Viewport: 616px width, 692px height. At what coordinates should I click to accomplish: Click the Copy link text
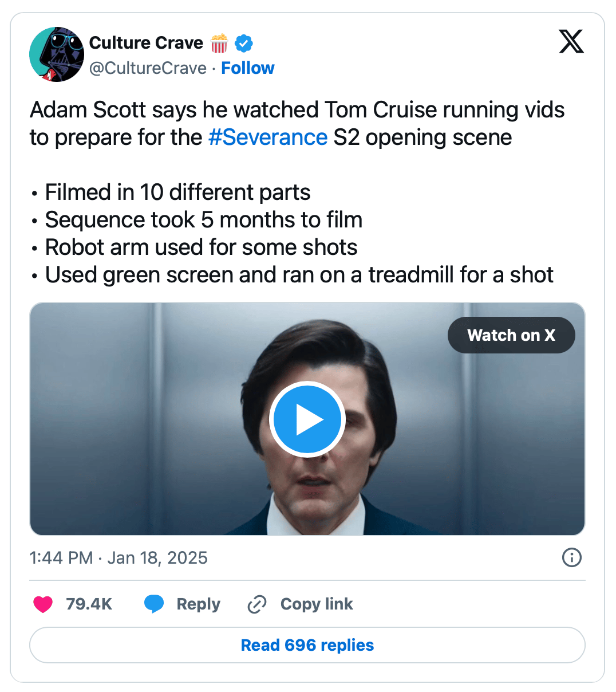tap(317, 604)
